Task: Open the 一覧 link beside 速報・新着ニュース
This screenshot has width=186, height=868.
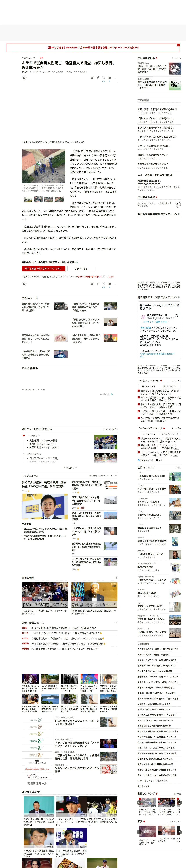Action: point(115,622)
